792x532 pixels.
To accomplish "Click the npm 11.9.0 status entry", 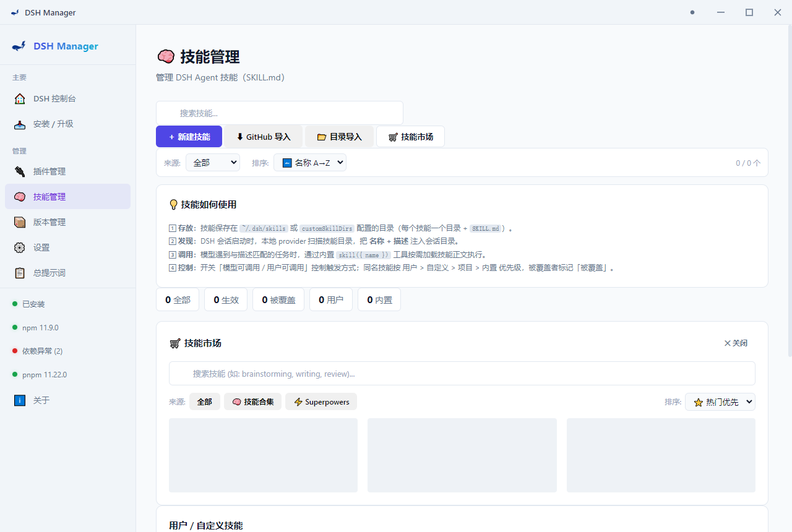I will (x=35, y=328).
